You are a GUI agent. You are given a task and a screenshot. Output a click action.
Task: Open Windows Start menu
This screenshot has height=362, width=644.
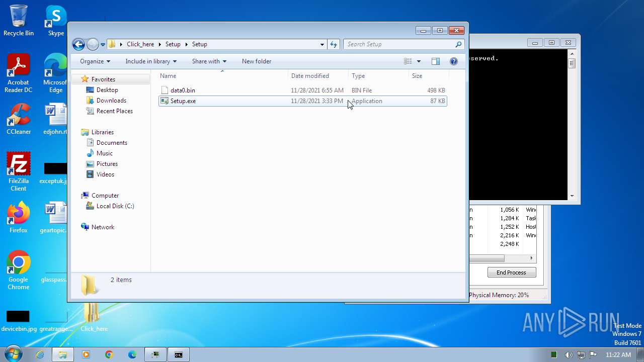point(13,354)
